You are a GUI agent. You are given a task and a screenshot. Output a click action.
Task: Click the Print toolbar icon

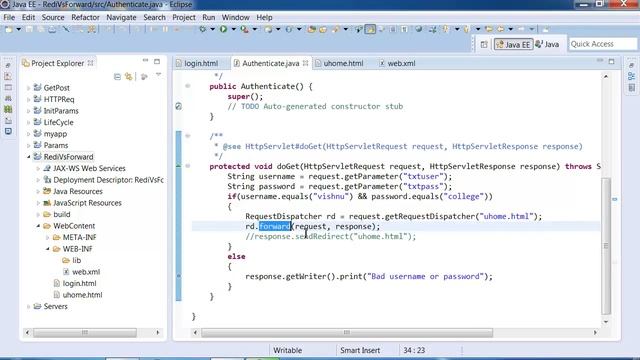(52, 29)
